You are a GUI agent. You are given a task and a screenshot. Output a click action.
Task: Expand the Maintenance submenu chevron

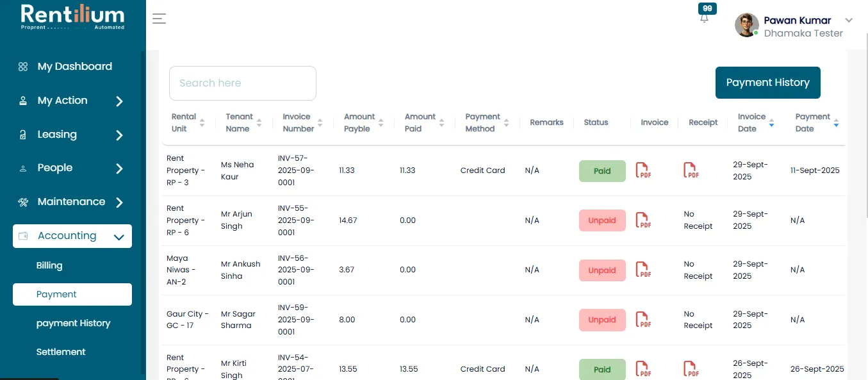tap(119, 202)
